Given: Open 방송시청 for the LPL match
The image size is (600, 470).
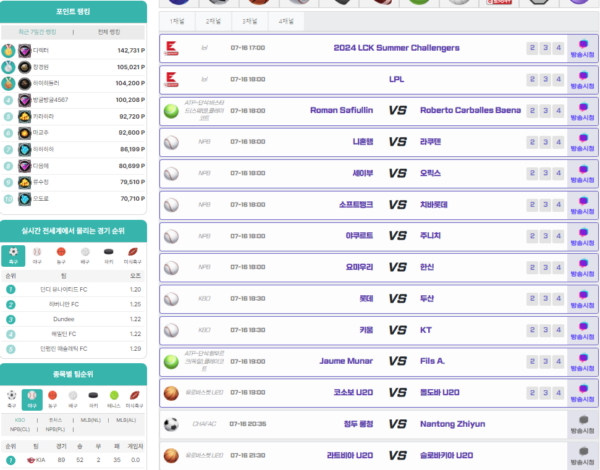Looking at the screenshot, I should (582, 80).
